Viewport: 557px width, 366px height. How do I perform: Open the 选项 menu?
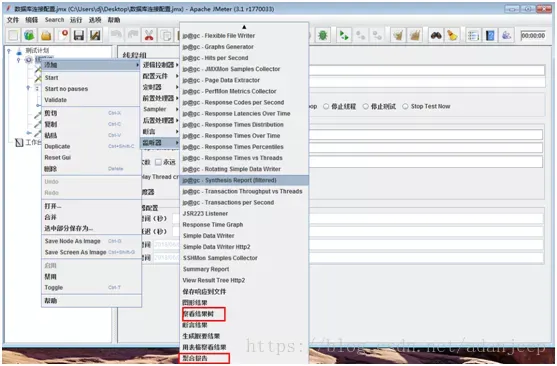click(x=95, y=20)
